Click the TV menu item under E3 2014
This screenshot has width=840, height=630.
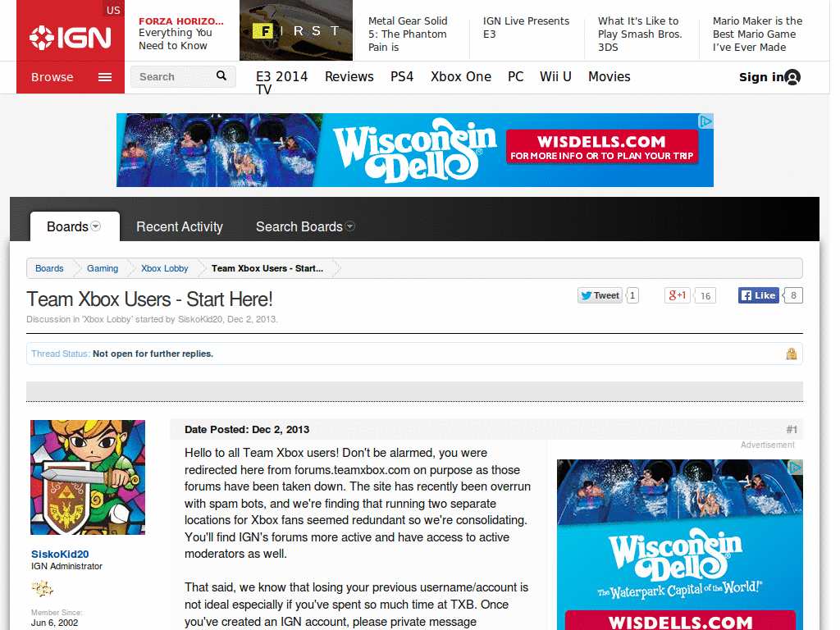(x=263, y=89)
